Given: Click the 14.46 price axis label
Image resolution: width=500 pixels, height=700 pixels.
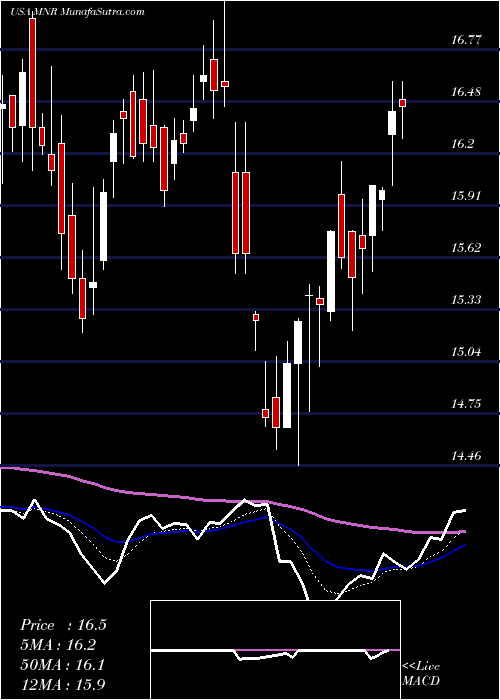Looking at the screenshot, I should pos(466,456).
